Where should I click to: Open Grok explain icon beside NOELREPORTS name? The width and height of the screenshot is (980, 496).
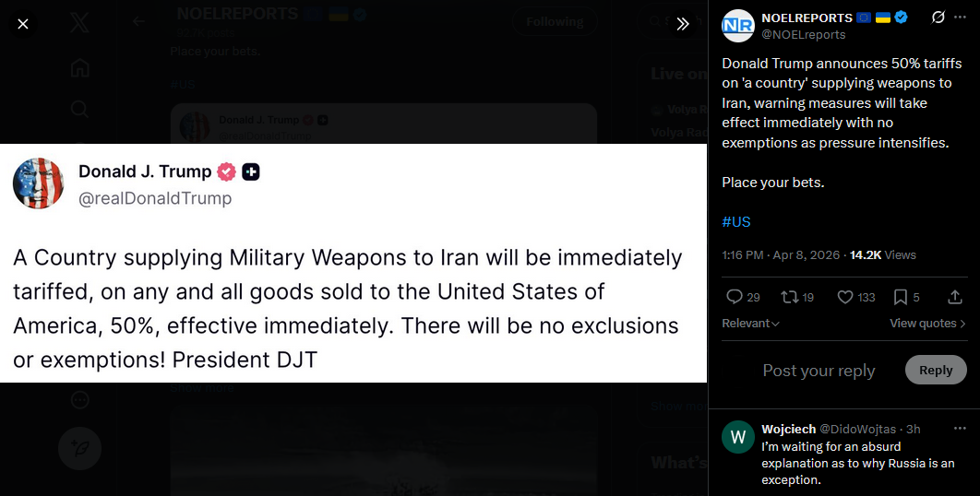[938, 18]
